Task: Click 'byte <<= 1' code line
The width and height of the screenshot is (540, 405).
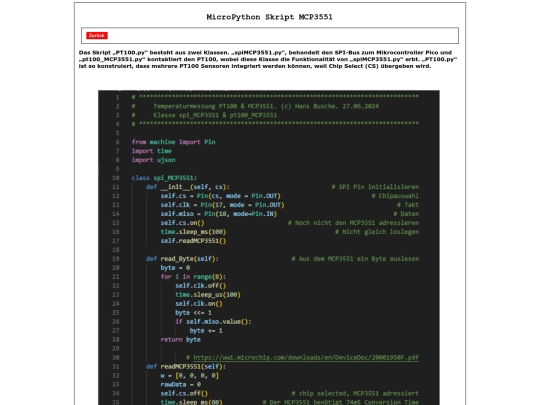Action: tap(193, 312)
